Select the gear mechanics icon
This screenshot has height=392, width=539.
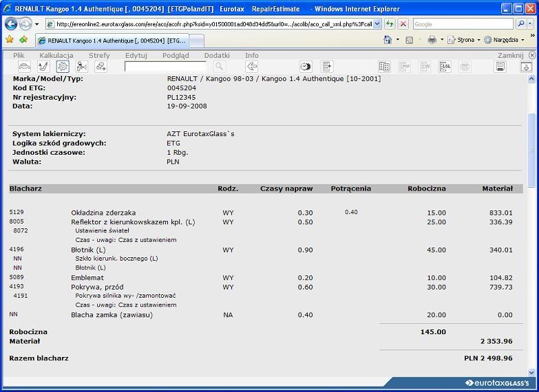(x=63, y=66)
